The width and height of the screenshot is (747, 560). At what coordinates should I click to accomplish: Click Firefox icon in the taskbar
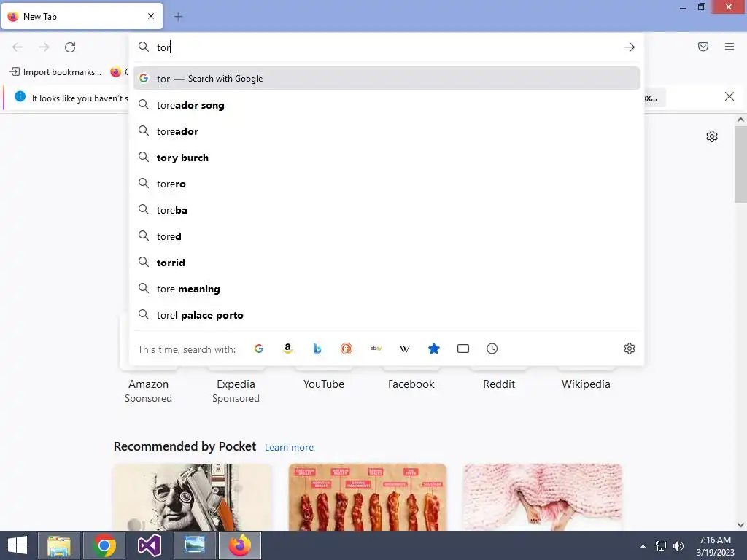240,545
